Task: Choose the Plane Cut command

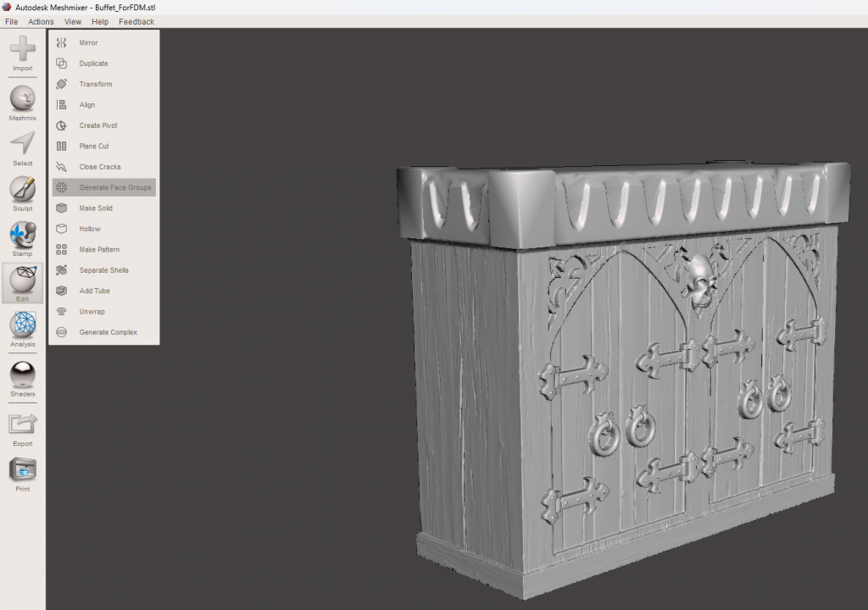Action: coord(93,146)
